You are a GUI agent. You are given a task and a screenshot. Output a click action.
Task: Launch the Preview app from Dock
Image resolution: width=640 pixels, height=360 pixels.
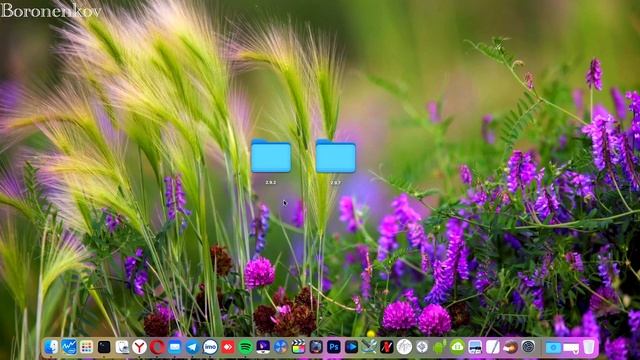(x=122, y=347)
